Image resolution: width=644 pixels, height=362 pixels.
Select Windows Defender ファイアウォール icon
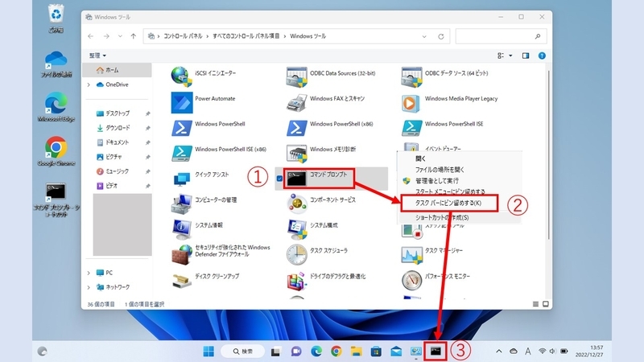(182, 255)
